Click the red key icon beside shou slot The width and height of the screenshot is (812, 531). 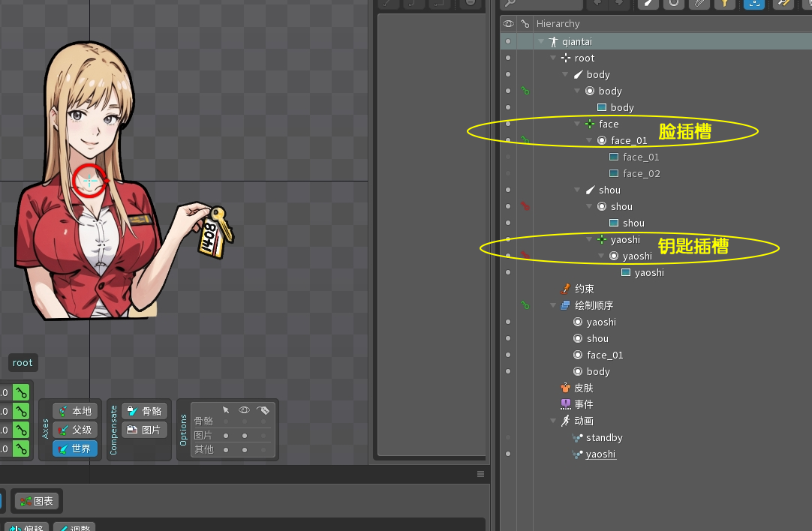point(525,206)
